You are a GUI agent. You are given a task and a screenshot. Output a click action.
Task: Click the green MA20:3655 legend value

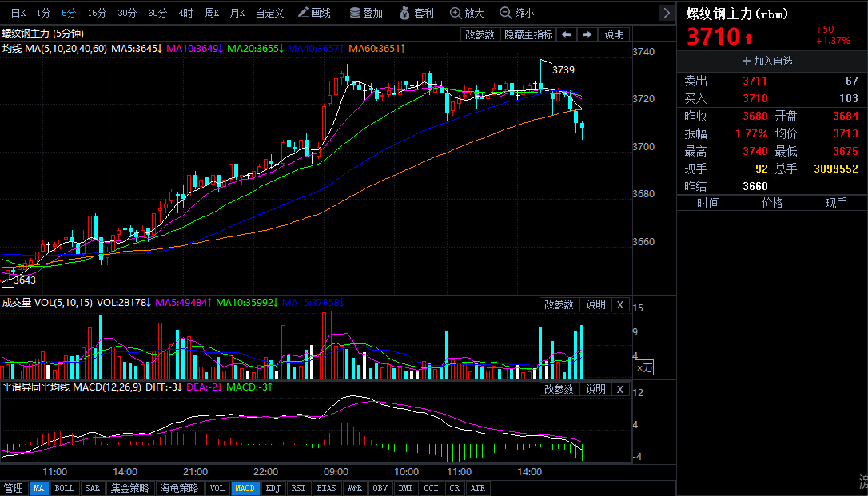click(x=255, y=49)
